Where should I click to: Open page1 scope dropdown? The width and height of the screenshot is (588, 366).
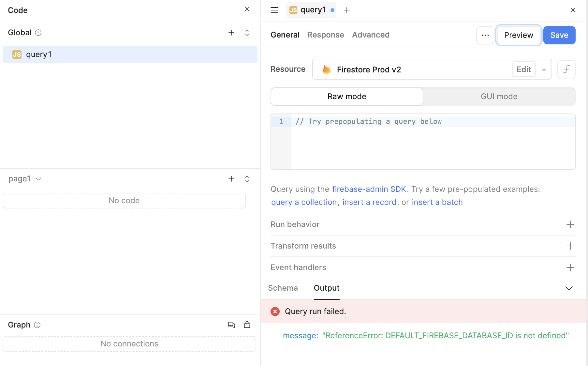click(x=25, y=179)
